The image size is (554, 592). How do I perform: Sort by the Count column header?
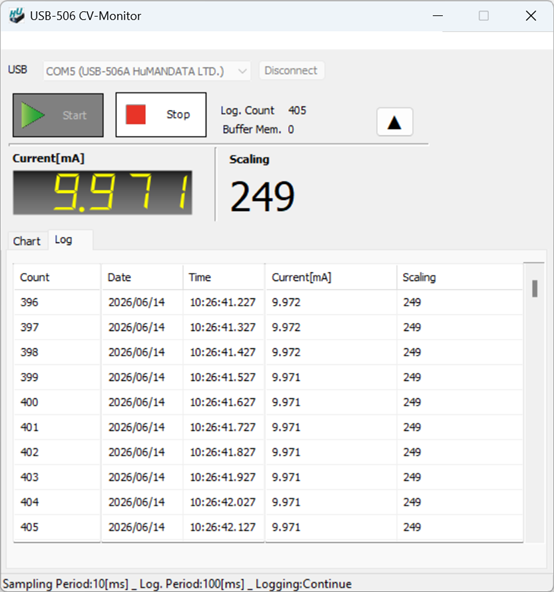tap(57, 277)
